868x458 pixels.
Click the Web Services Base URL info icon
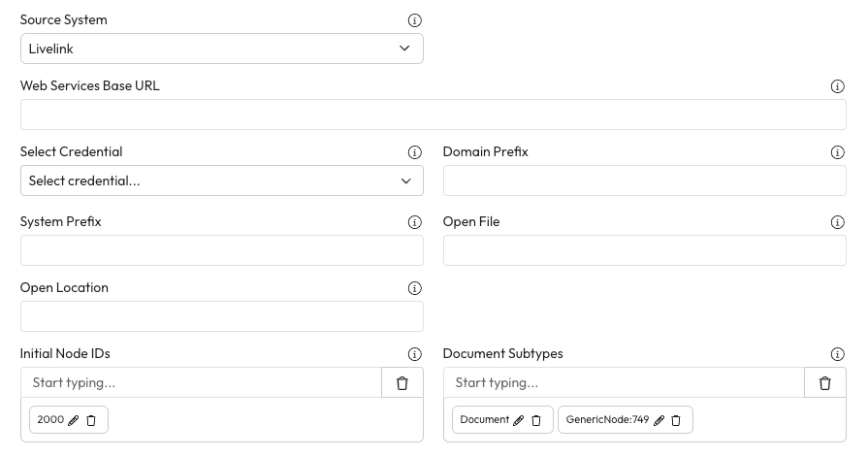pyautogui.click(x=838, y=86)
